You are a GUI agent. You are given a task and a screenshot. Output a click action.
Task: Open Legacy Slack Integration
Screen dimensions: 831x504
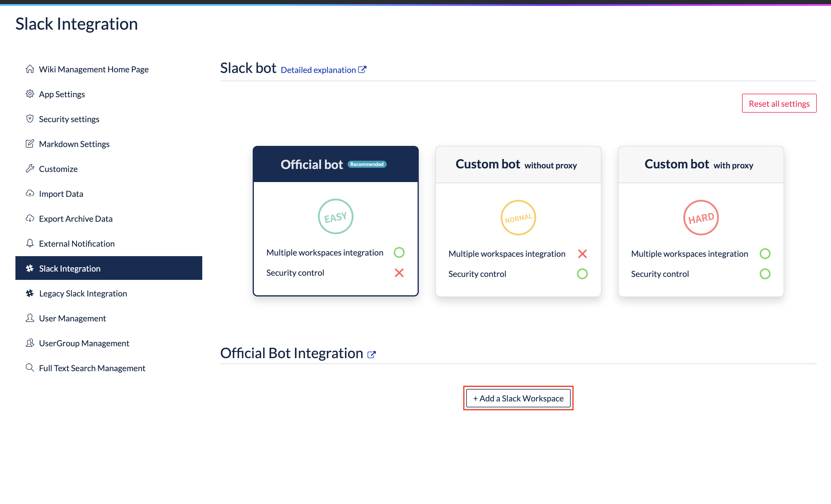click(109, 294)
